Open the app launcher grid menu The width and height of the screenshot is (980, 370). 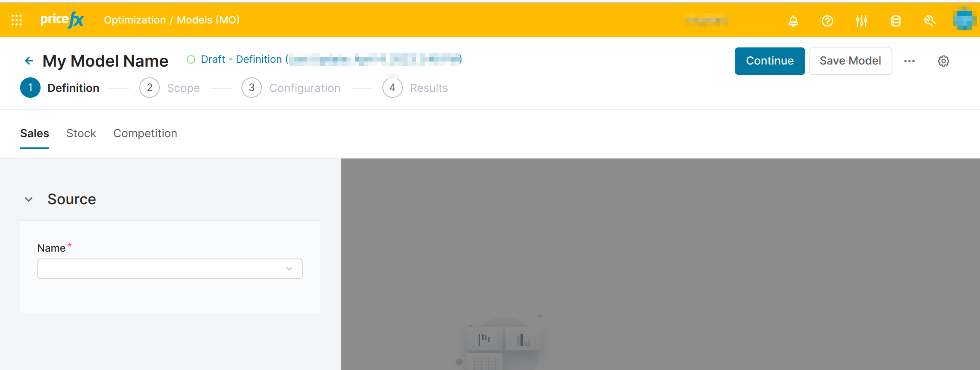tap(17, 20)
